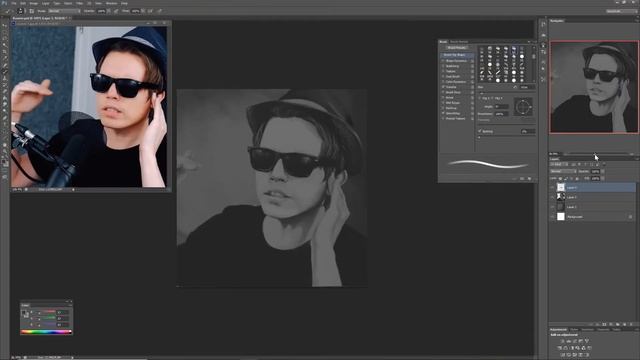Hide the Background layer eye icon
Viewport: 640px width, 360px height.
click(x=552, y=217)
